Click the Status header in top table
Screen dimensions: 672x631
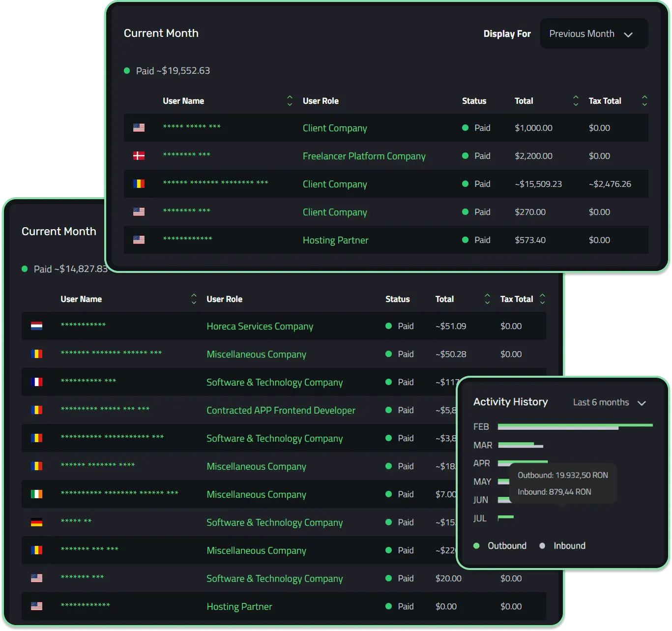click(474, 101)
